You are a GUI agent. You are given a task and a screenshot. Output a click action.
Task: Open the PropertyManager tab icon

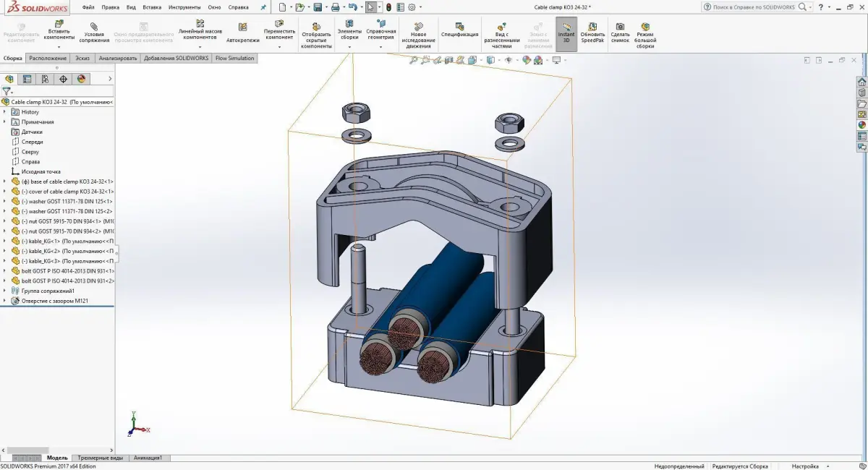(x=27, y=79)
